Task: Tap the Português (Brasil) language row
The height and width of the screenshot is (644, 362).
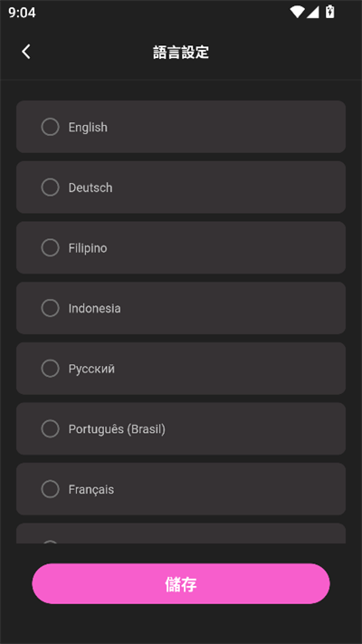Action: coord(181,428)
